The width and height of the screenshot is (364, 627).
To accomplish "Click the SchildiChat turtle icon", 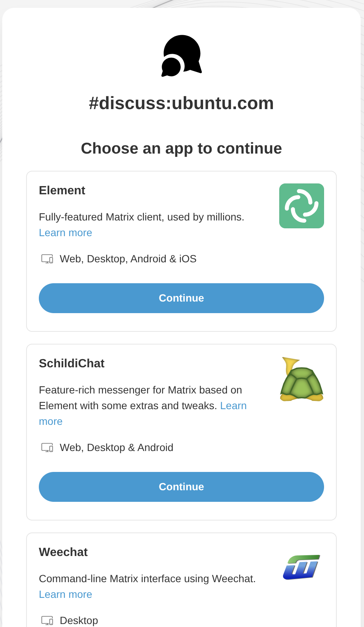I will pyautogui.click(x=301, y=379).
